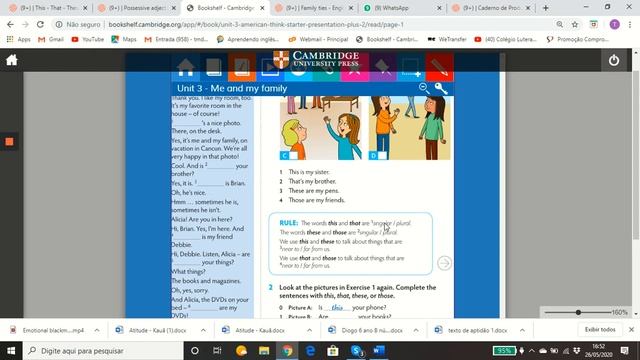This screenshot has width=640, height=360.
Task: Click the 'this' answer blank for Picture A
Action: (337, 307)
